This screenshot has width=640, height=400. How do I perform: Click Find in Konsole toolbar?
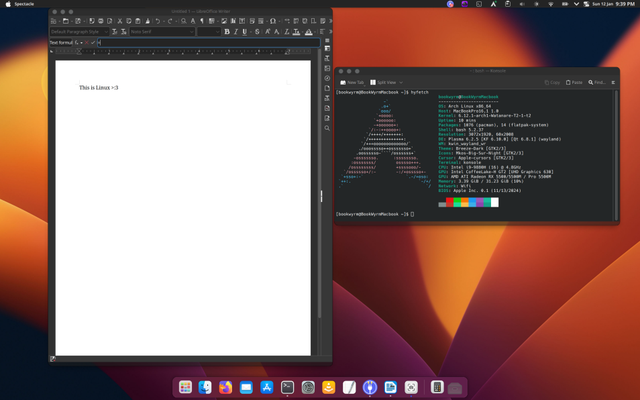[597, 82]
